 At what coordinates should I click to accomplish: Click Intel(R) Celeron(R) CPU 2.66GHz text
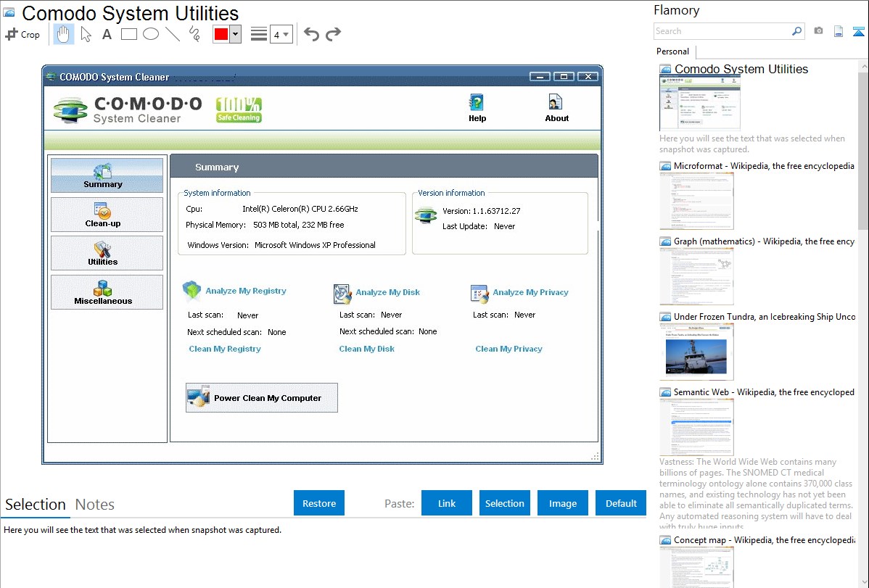click(x=300, y=209)
